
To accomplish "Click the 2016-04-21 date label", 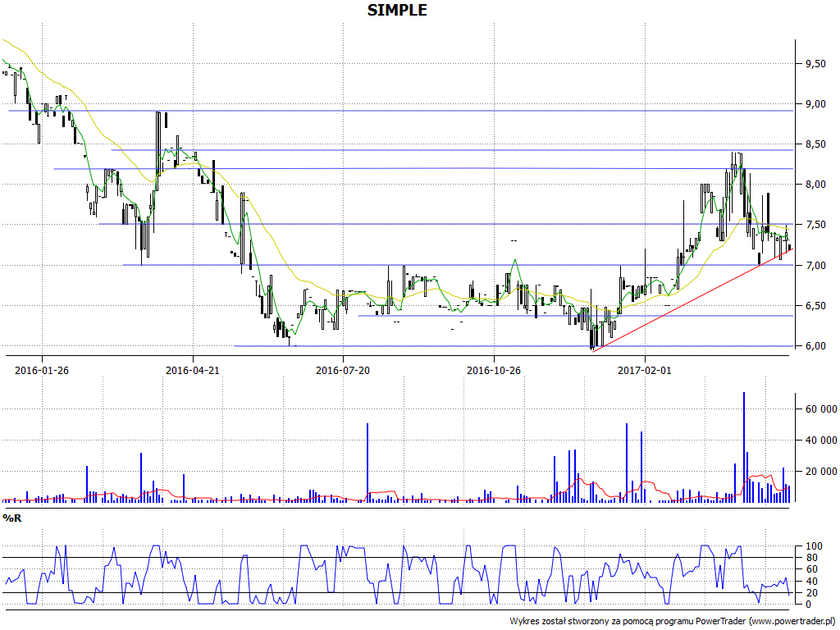I will pos(192,370).
